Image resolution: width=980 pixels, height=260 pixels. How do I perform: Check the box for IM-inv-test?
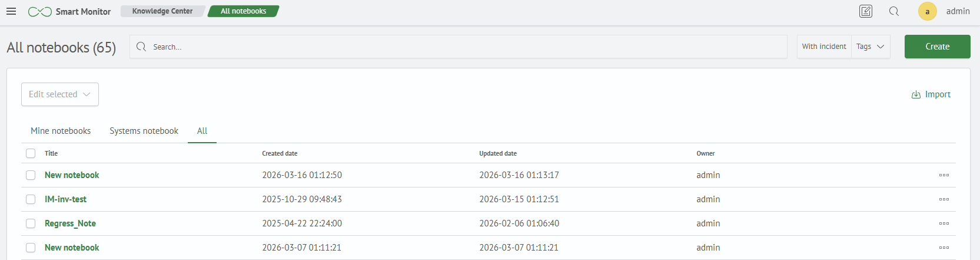pyautogui.click(x=31, y=199)
